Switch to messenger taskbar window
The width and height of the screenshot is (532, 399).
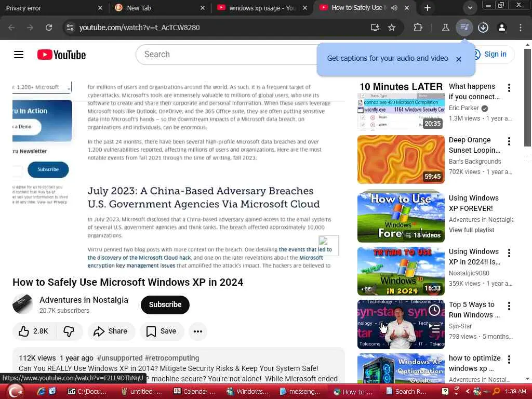point(300,392)
